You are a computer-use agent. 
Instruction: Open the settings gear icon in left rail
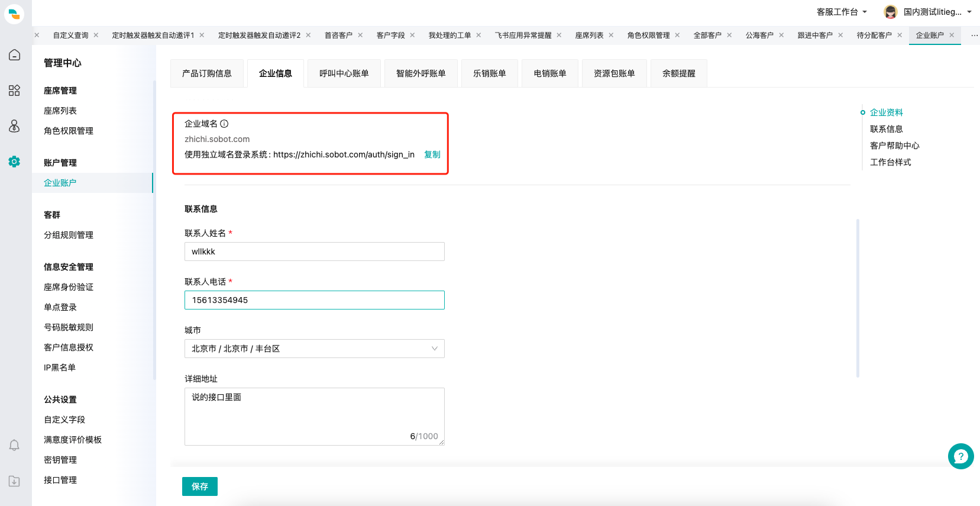(x=14, y=162)
